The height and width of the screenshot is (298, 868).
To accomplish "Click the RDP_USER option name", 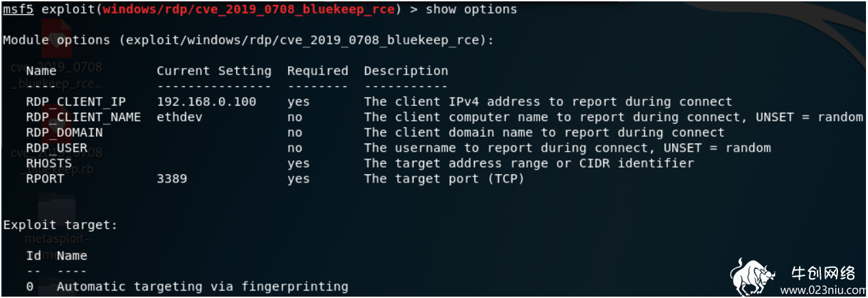I will 57,148.
